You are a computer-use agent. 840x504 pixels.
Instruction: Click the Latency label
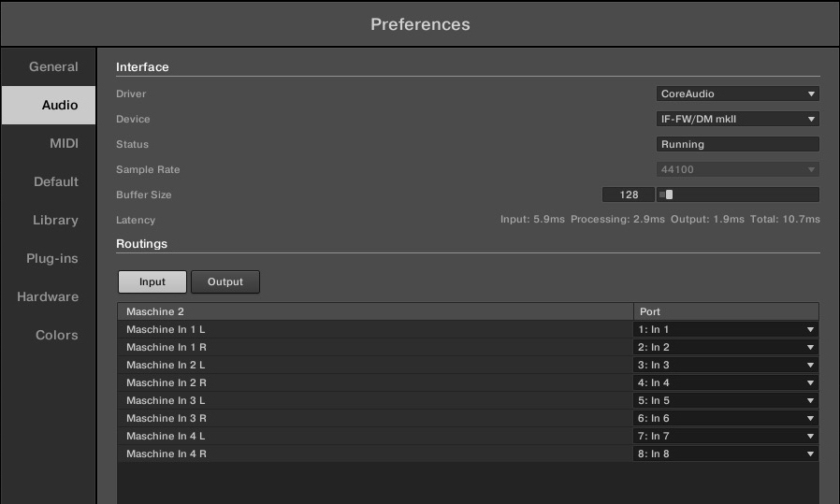tap(136, 220)
